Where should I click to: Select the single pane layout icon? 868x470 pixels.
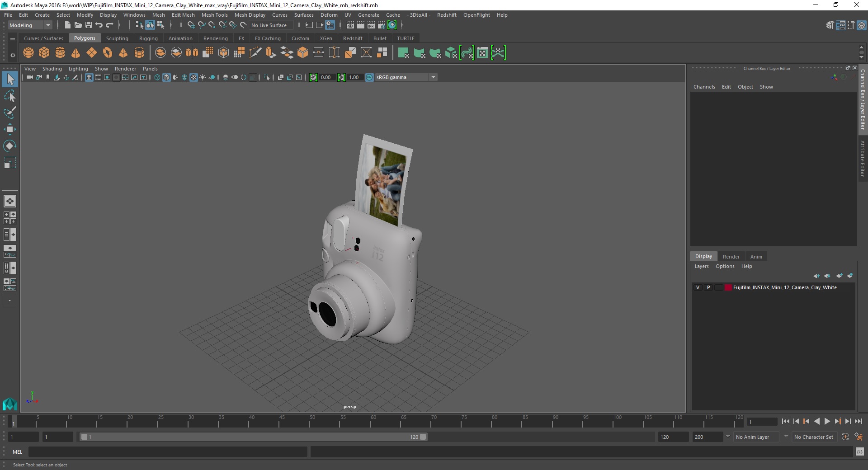pos(10,201)
